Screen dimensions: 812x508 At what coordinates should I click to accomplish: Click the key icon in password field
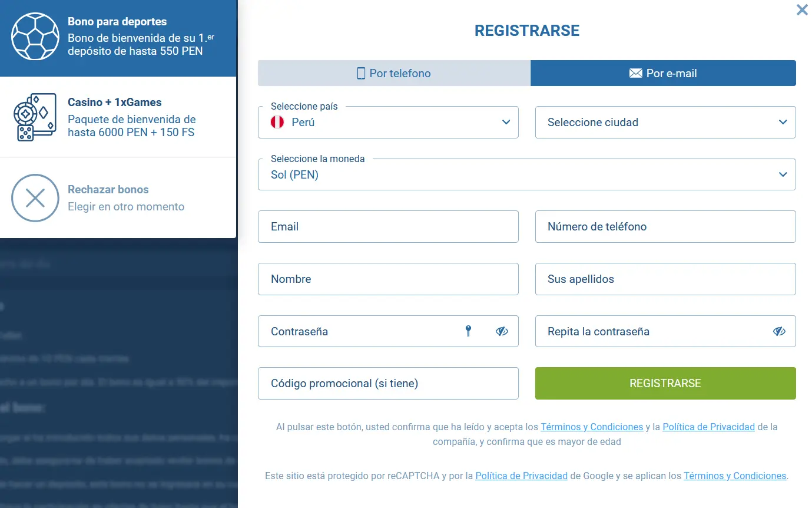click(468, 331)
